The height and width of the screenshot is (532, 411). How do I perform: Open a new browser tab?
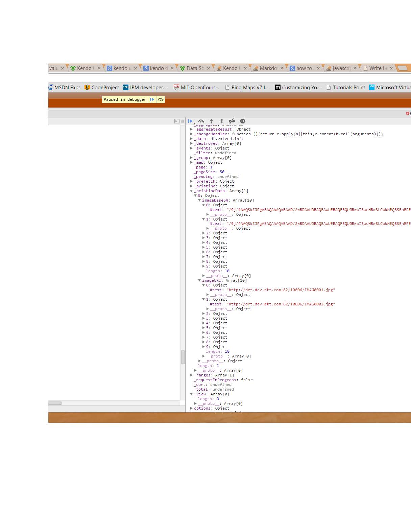coord(402,68)
